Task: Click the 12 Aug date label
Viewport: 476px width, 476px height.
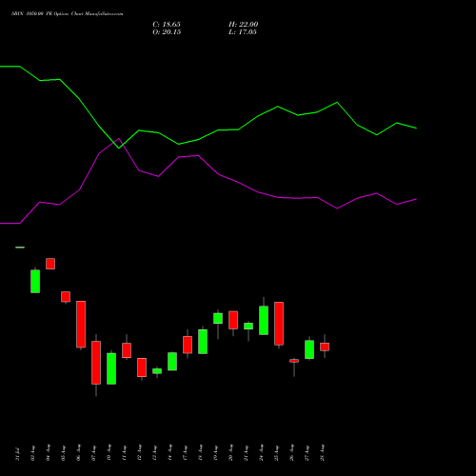Action: (139, 453)
